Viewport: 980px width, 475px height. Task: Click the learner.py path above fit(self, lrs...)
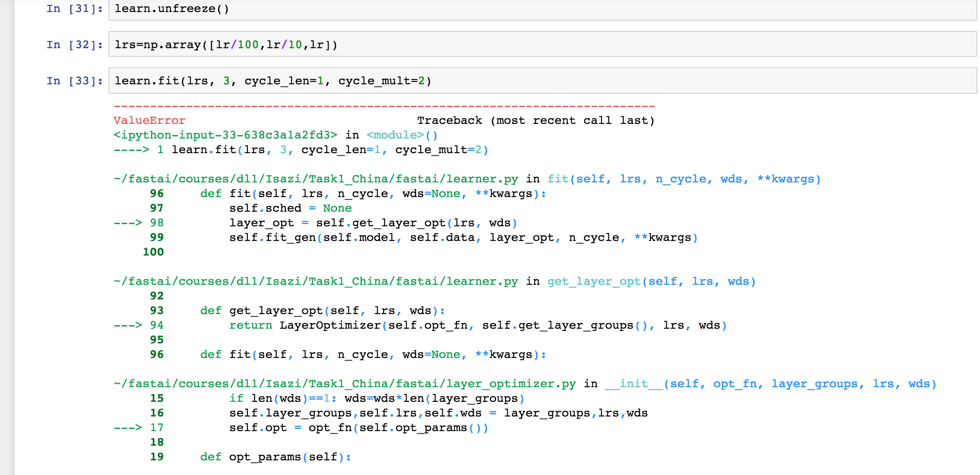click(x=316, y=179)
